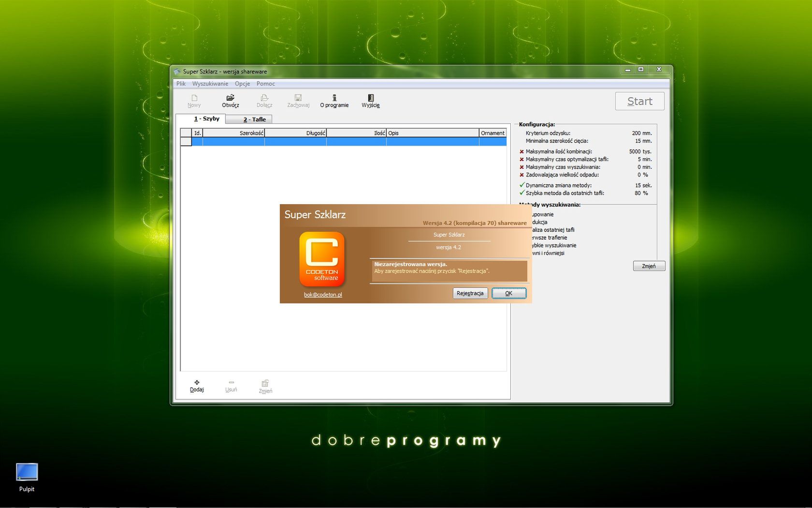Open the bok@codeton.pl email link
This screenshot has height=508, width=812.
323,295
